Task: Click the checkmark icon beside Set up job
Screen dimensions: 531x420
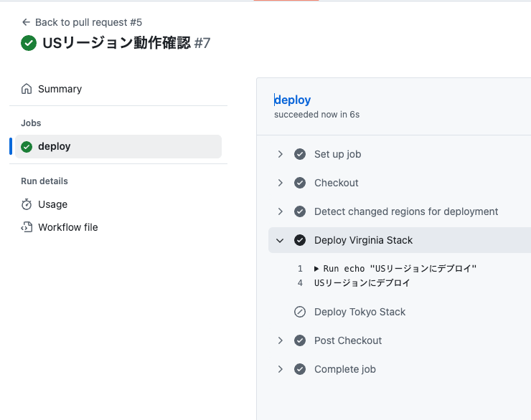Action: 300,154
